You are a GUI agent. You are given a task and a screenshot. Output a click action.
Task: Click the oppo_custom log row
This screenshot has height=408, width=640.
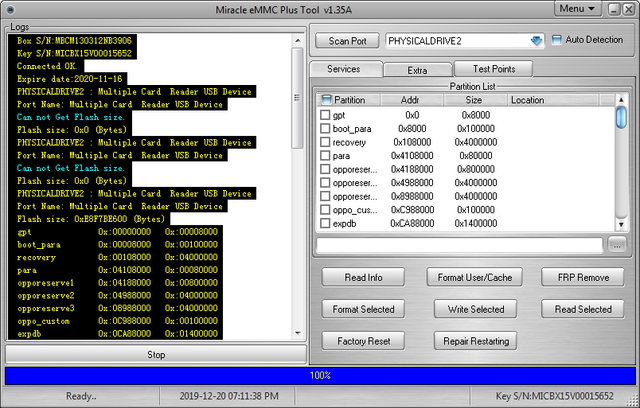pos(118,321)
